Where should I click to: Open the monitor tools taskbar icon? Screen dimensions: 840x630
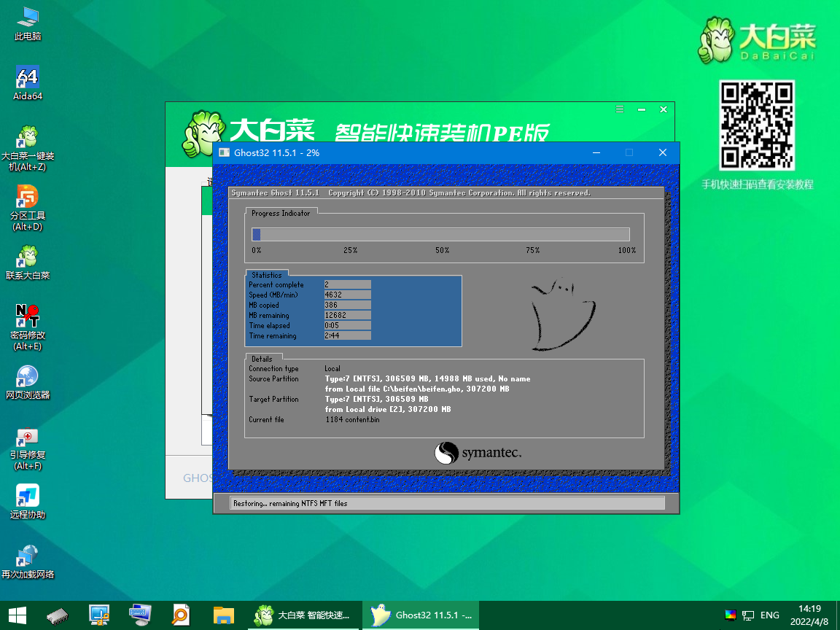click(x=99, y=615)
